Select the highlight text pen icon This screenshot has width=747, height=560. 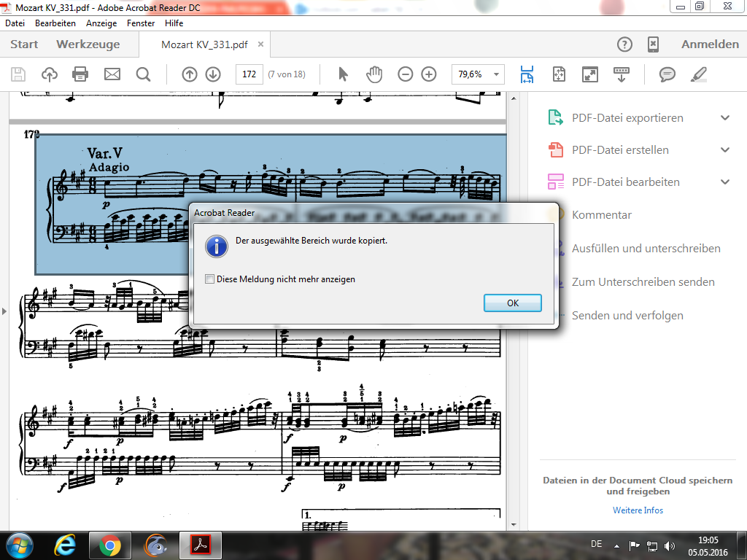point(698,74)
